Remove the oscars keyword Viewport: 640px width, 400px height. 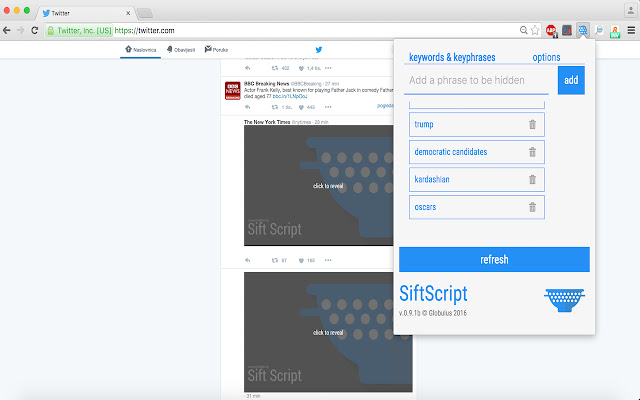[532, 207]
